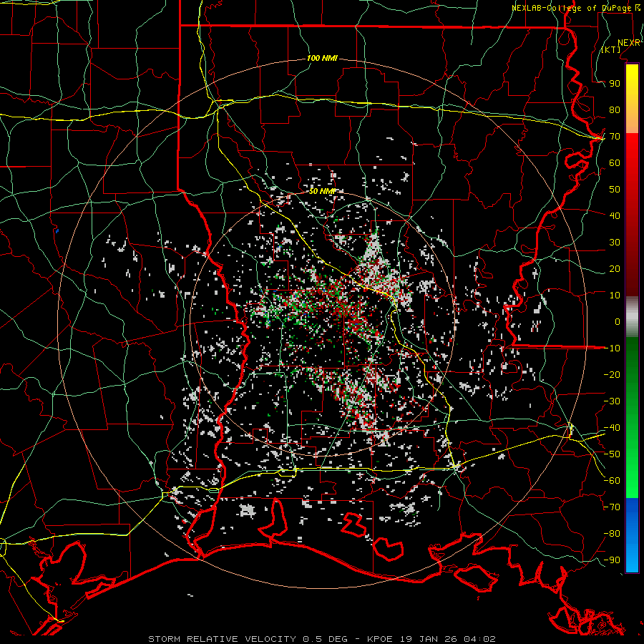Click the 10 value on the velocity scale
644x644 pixels.
[615, 296]
